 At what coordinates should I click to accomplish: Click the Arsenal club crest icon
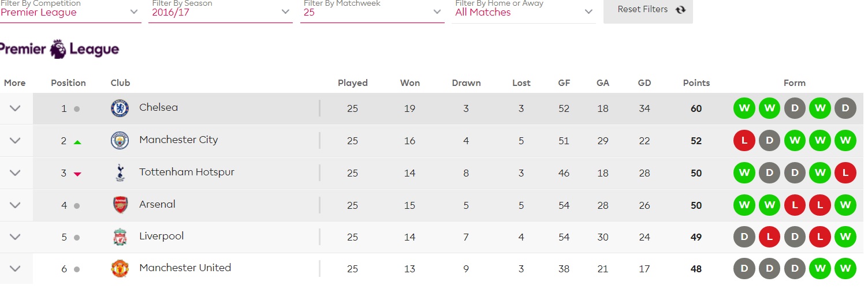pos(120,205)
